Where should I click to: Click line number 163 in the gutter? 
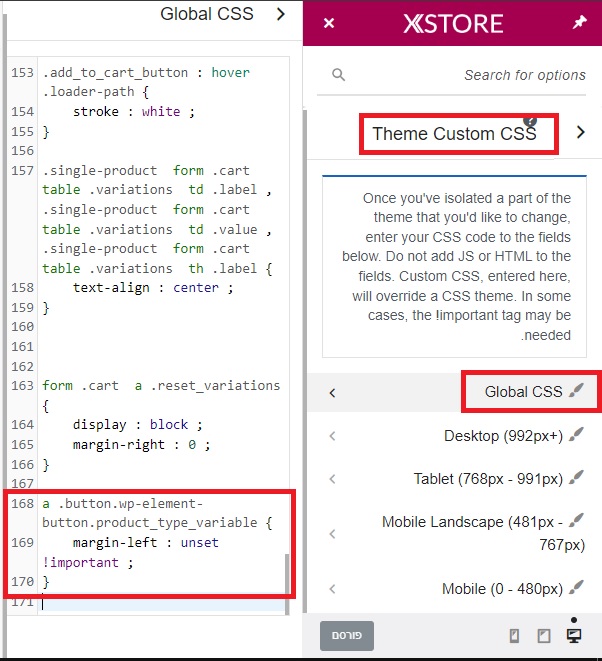click(22, 386)
